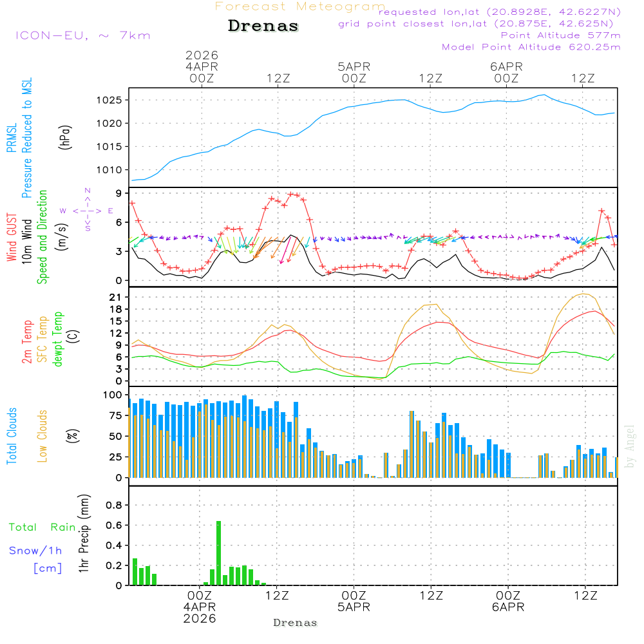
Task: Click the tallest green rain bar
Action: pos(219,553)
